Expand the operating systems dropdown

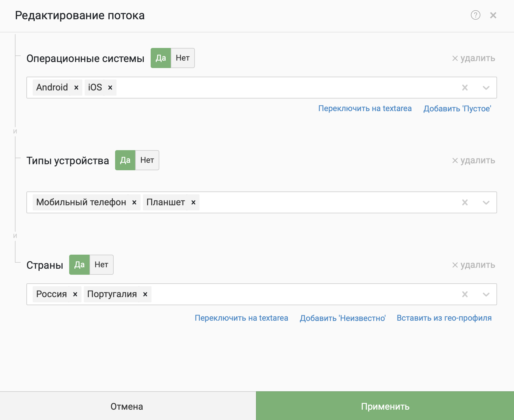[486, 88]
